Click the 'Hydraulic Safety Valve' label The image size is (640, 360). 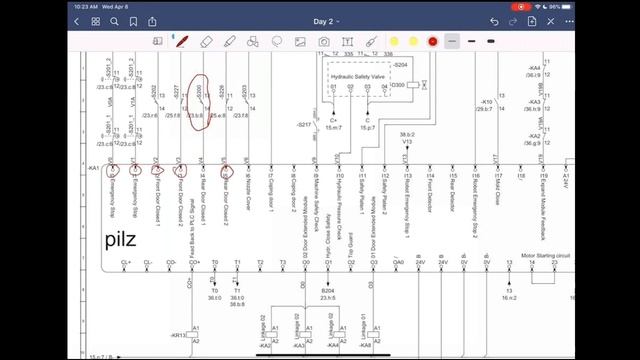pos(358,77)
